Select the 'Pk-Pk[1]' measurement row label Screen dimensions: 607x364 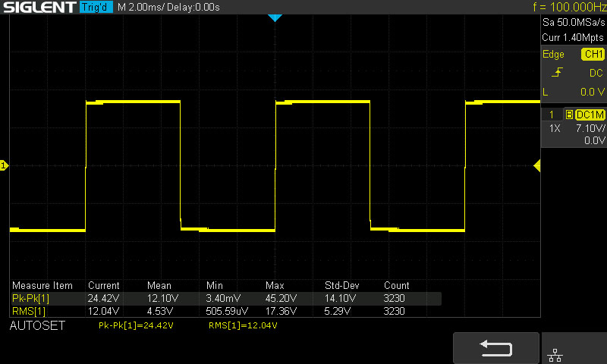[31, 299]
